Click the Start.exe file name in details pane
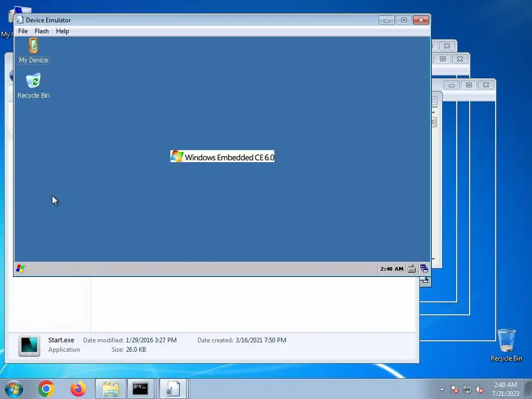Screen dimensions: 532x399 [x=61, y=340]
